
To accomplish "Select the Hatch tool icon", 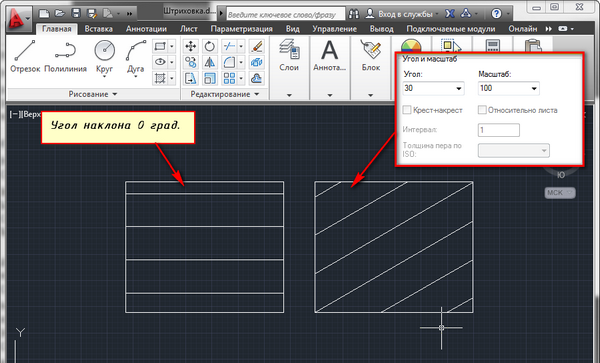I will pyautogui.click(x=160, y=78).
